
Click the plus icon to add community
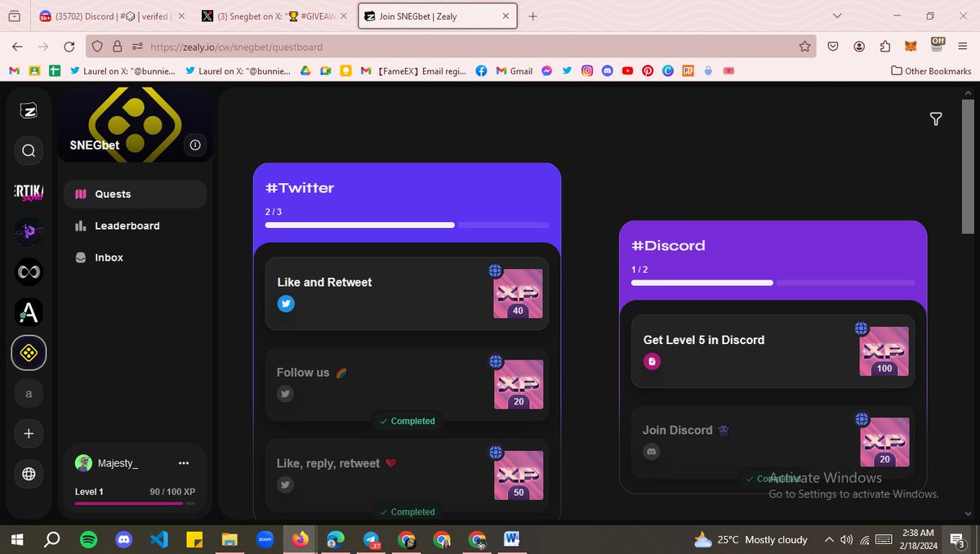[29, 434]
